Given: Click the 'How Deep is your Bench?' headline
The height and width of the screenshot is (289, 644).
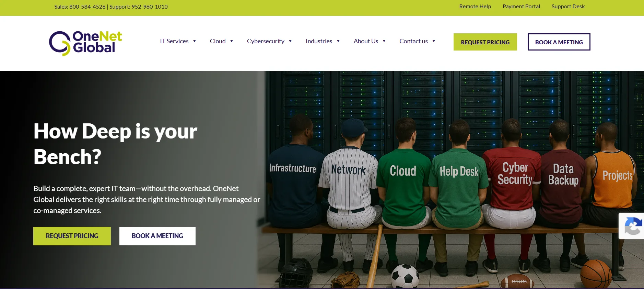Looking at the screenshot, I should click(115, 144).
